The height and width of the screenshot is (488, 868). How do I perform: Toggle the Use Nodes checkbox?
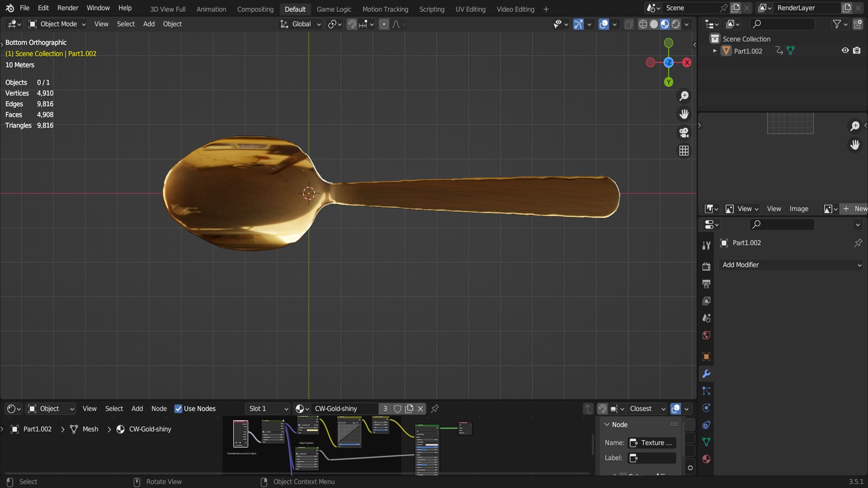pos(178,408)
